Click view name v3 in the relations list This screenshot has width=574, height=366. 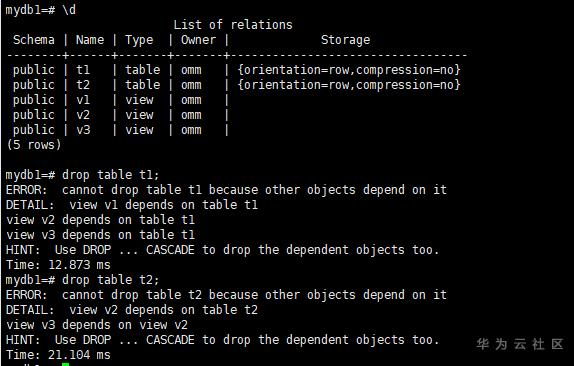click(x=83, y=130)
